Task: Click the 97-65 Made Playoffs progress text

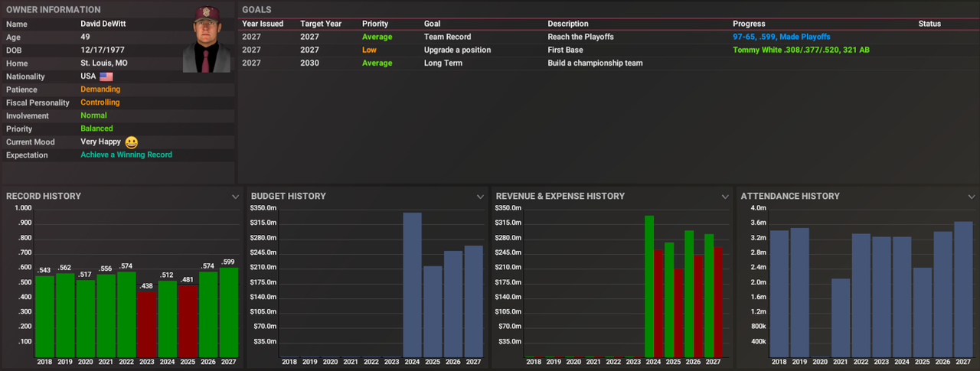Action: (x=781, y=37)
